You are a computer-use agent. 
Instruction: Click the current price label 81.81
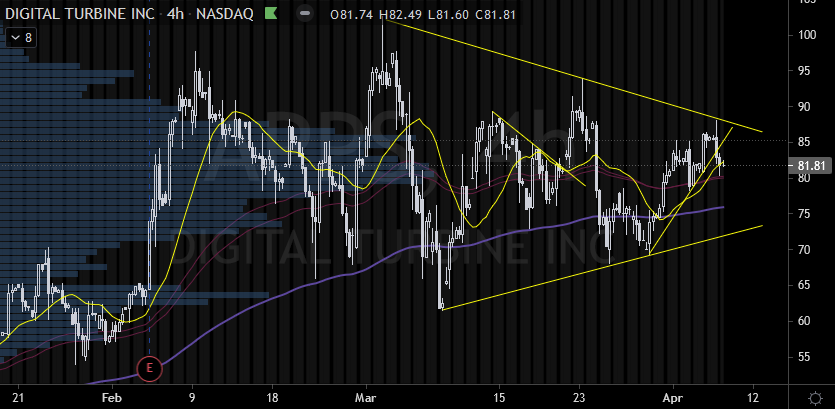[812, 166]
